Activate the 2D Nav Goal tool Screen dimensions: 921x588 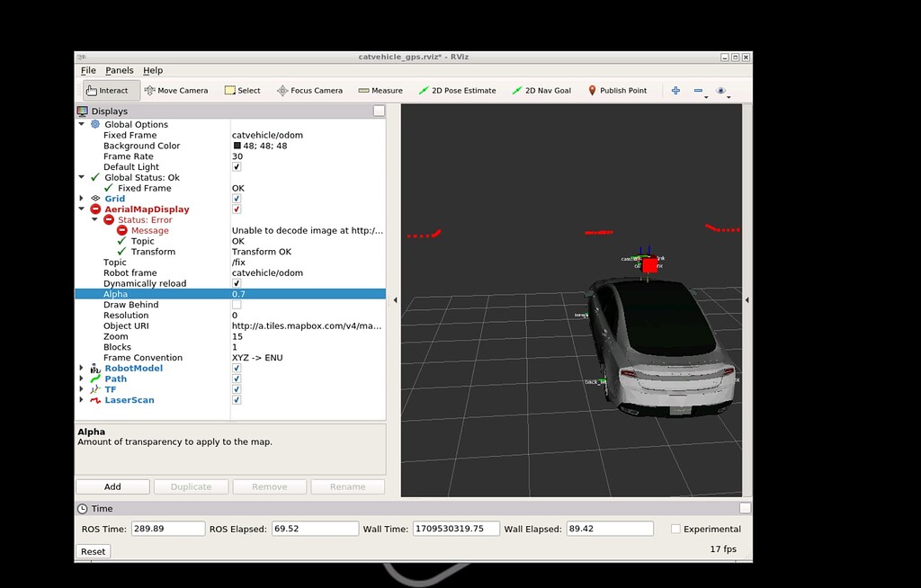tap(541, 91)
